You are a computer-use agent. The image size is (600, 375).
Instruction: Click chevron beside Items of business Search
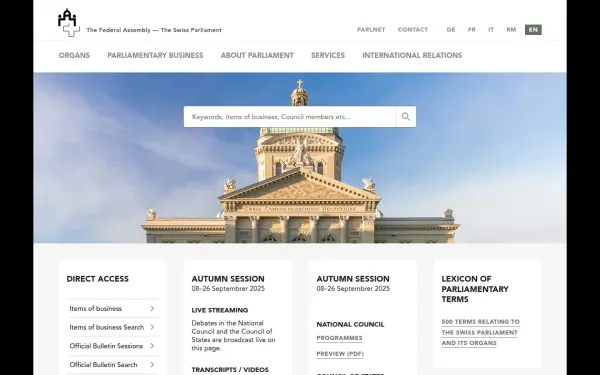click(152, 327)
